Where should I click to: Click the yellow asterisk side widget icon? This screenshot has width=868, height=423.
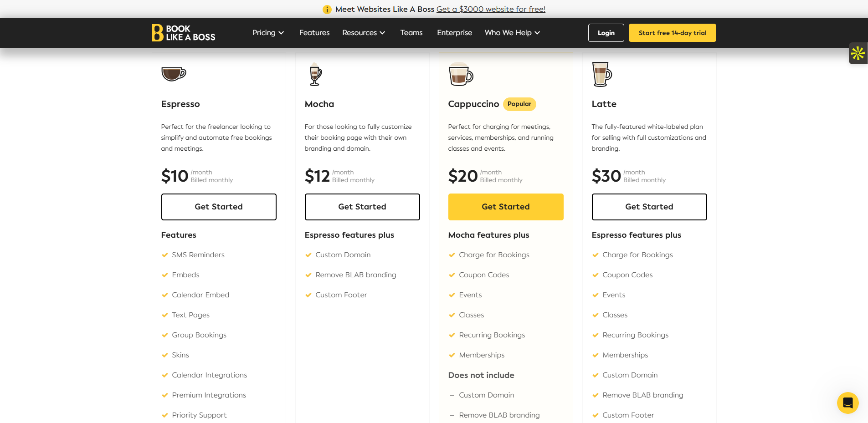coord(858,53)
